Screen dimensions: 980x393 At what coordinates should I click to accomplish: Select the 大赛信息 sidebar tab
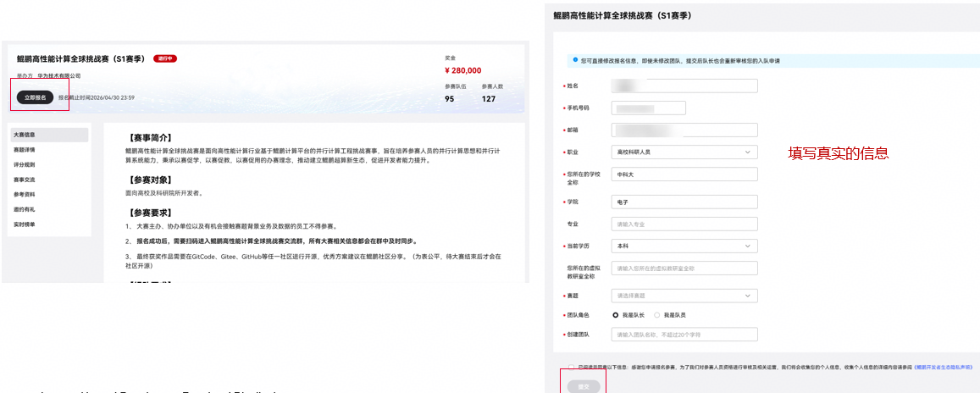[49, 135]
